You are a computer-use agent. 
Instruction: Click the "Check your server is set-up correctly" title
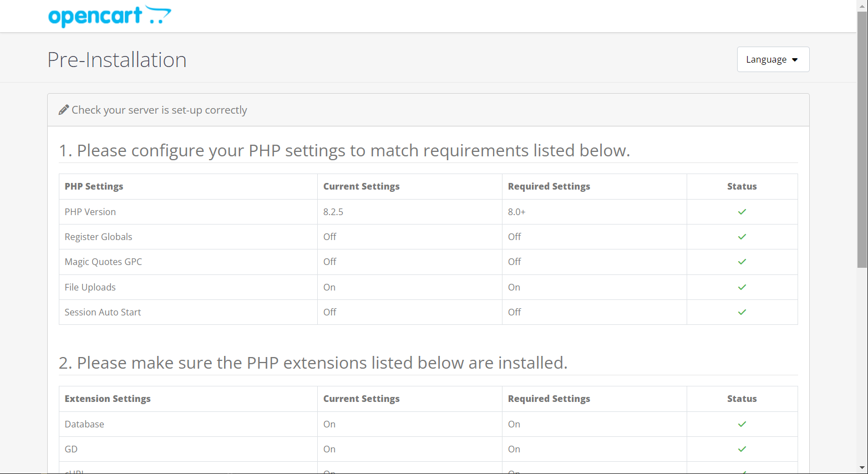(x=159, y=110)
